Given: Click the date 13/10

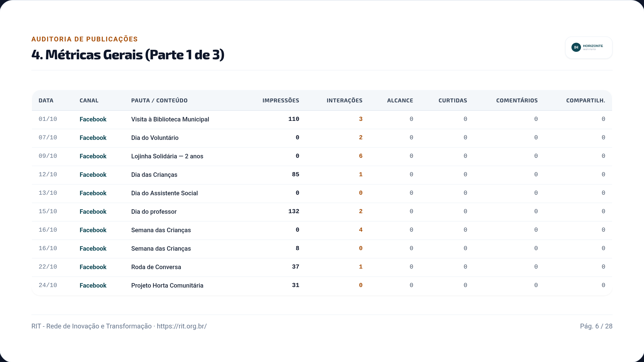Looking at the screenshot, I should coord(48,193).
